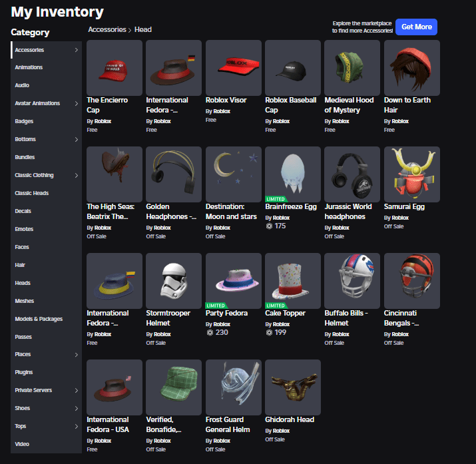Screen dimensions: 476x464
Task: Open Frost Guard General Helm title
Action: (x=228, y=425)
